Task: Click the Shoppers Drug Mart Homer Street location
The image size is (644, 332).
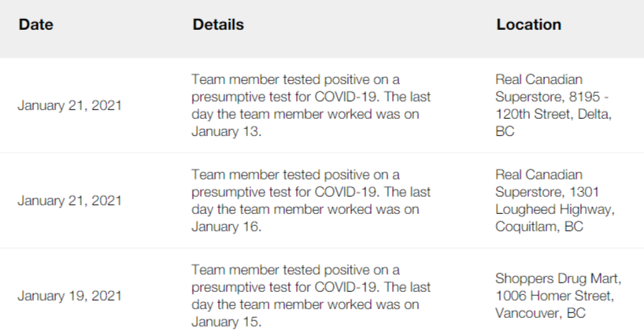Action: 558,296
